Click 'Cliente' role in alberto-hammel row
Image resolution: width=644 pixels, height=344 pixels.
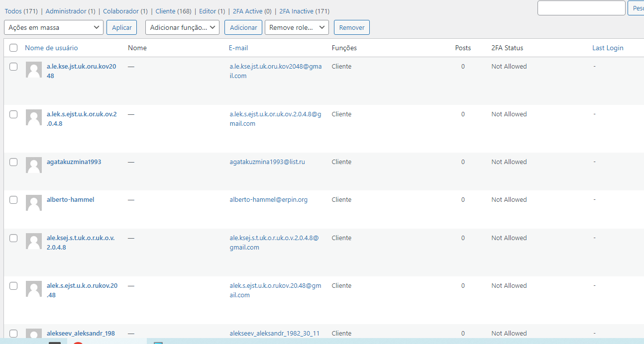pos(341,199)
